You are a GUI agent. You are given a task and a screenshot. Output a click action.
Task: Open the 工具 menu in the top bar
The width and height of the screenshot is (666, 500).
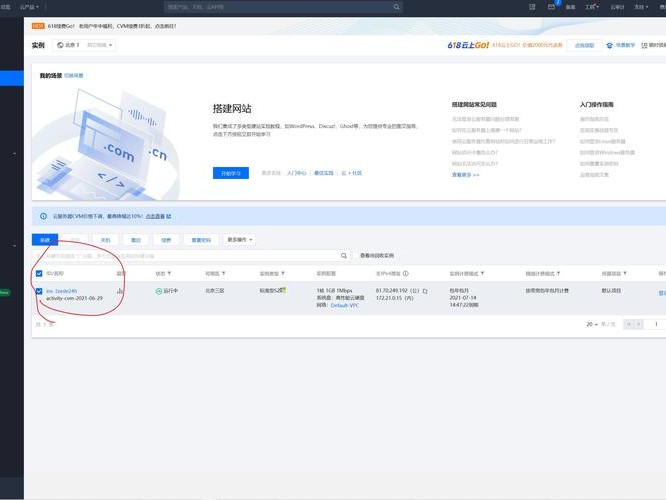pos(592,7)
